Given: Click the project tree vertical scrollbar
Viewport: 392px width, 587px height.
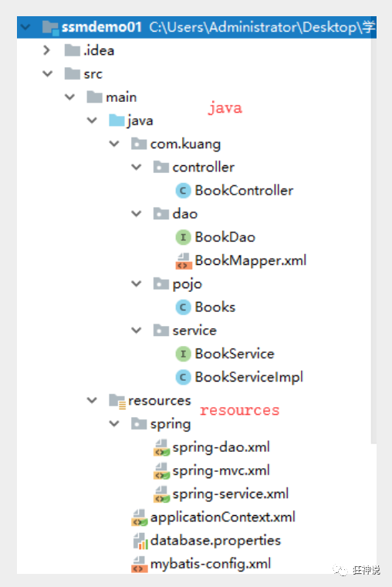Looking at the screenshot, I should [x=373, y=239].
